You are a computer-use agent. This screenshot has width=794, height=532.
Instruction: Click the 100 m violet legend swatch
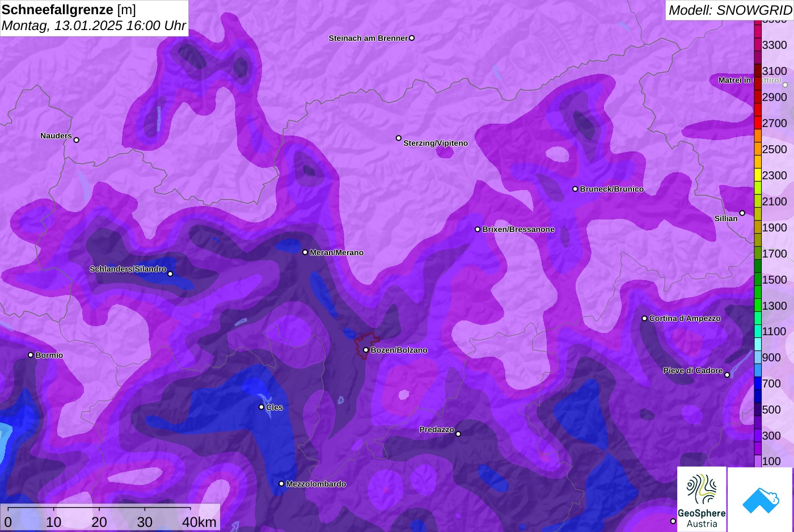coord(758,461)
